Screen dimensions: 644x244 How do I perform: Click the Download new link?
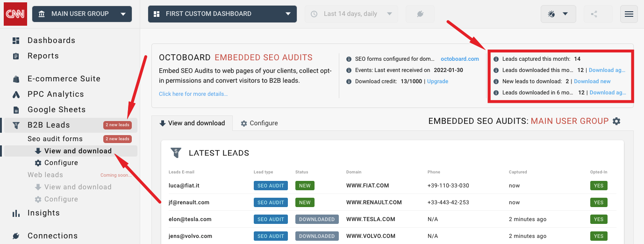click(x=592, y=81)
